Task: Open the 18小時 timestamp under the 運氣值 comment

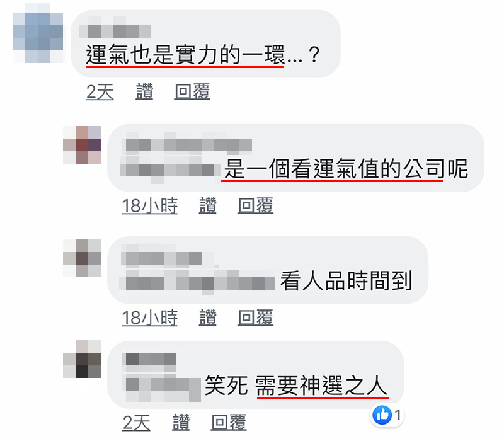Action: (x=149, y=205)
